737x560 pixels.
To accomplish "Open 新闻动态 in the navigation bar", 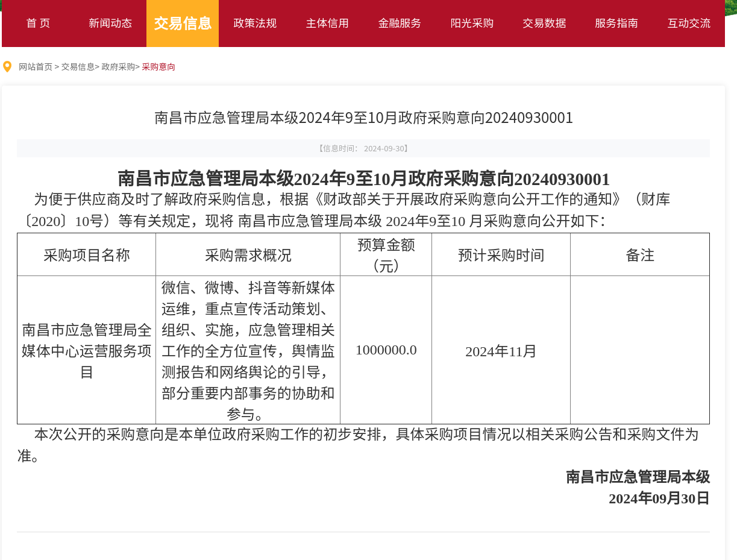I will [110, 24].
